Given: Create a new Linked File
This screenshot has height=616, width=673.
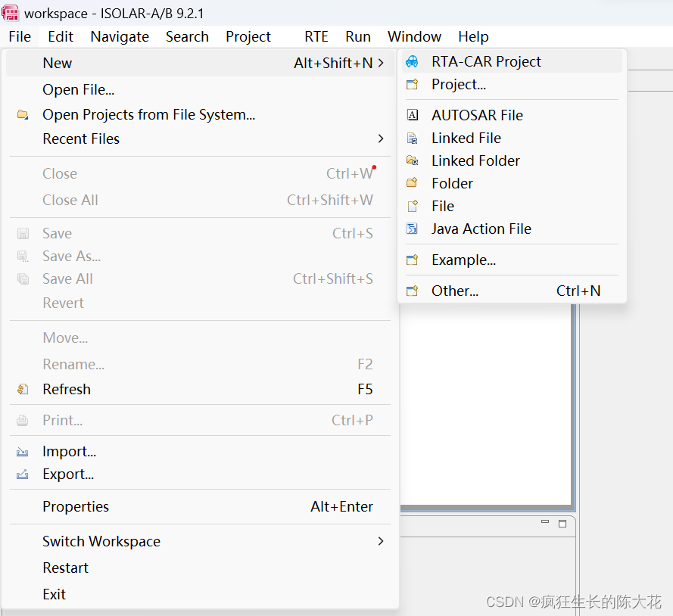Looking at the screenshot, I should point(466,138).
